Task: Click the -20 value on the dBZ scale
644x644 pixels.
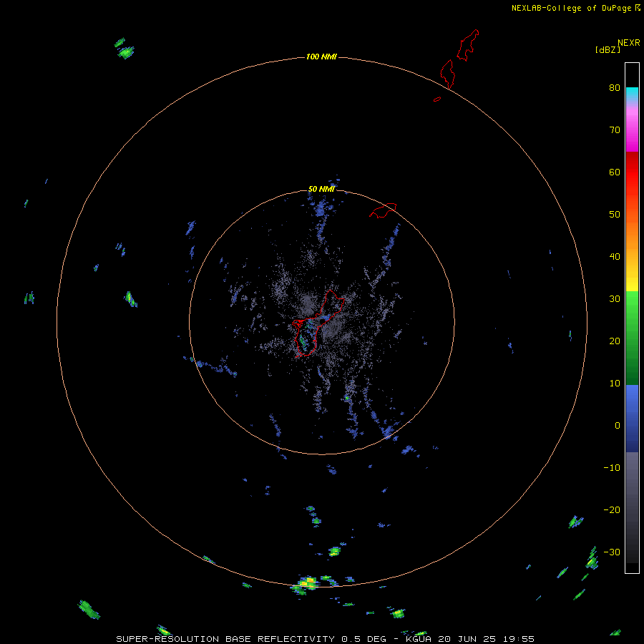Action: [612, 510]
